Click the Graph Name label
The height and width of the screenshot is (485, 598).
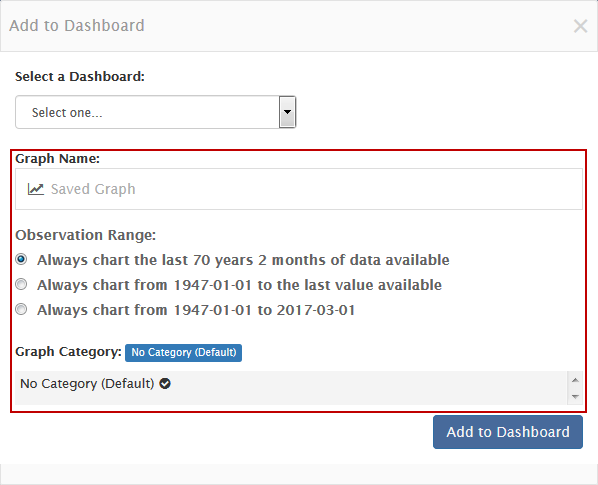58,159
